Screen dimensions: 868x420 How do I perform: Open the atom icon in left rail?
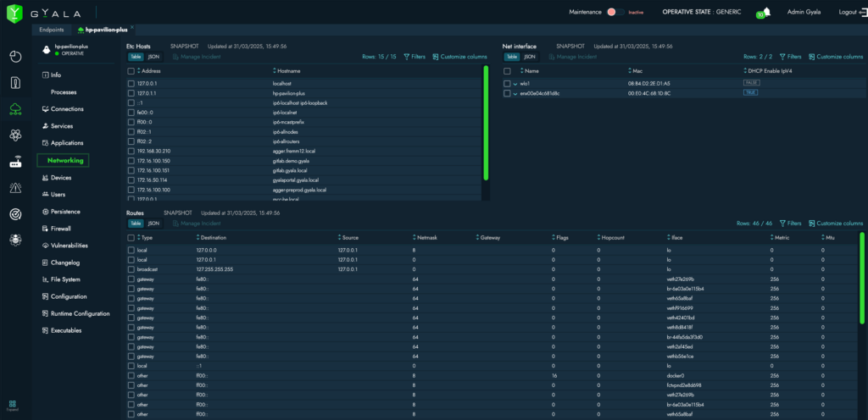[15, 135]
